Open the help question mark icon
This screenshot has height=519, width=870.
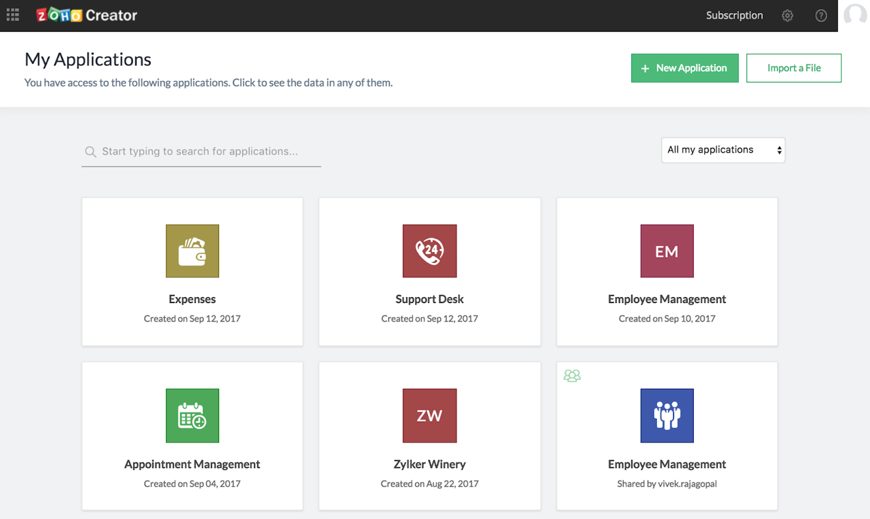click(821, 16)
